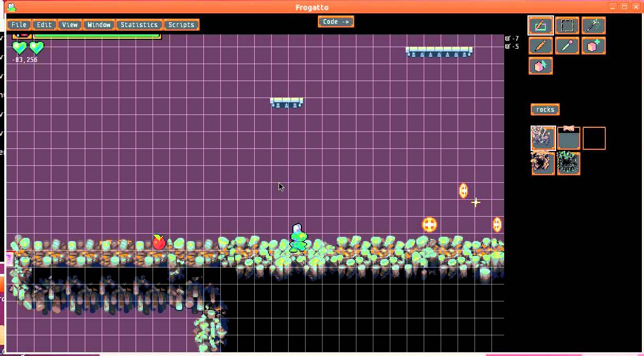Open the View menu
This screenshot has height=356, width=644.
click(x=70, y=25)
